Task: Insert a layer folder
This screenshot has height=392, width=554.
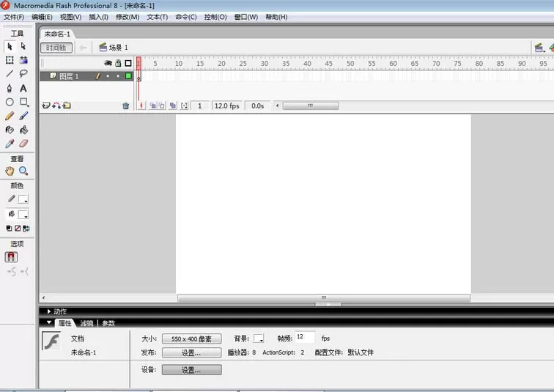Action: (67, 106)
